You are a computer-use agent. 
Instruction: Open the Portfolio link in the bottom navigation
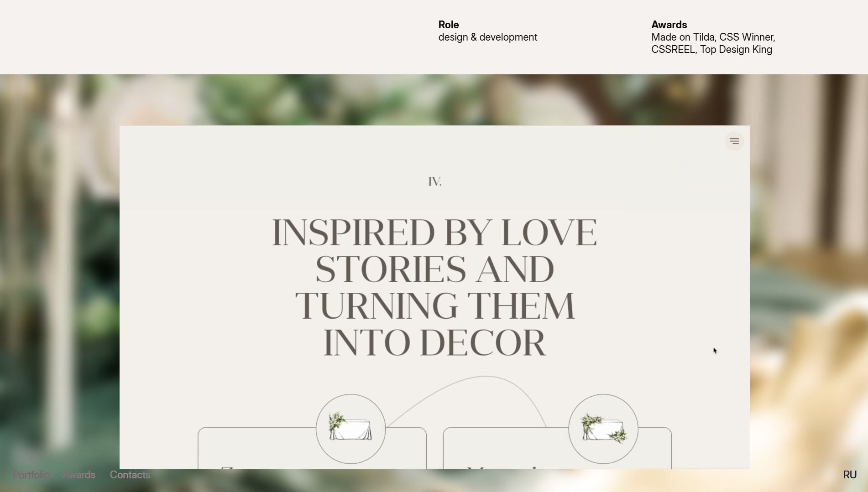point(31,475)
